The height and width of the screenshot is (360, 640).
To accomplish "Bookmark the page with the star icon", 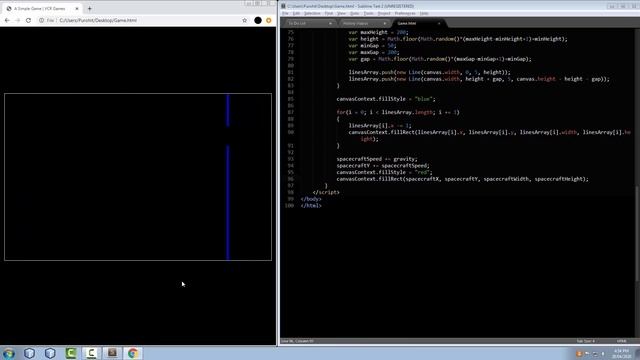I will pos(244,20).
